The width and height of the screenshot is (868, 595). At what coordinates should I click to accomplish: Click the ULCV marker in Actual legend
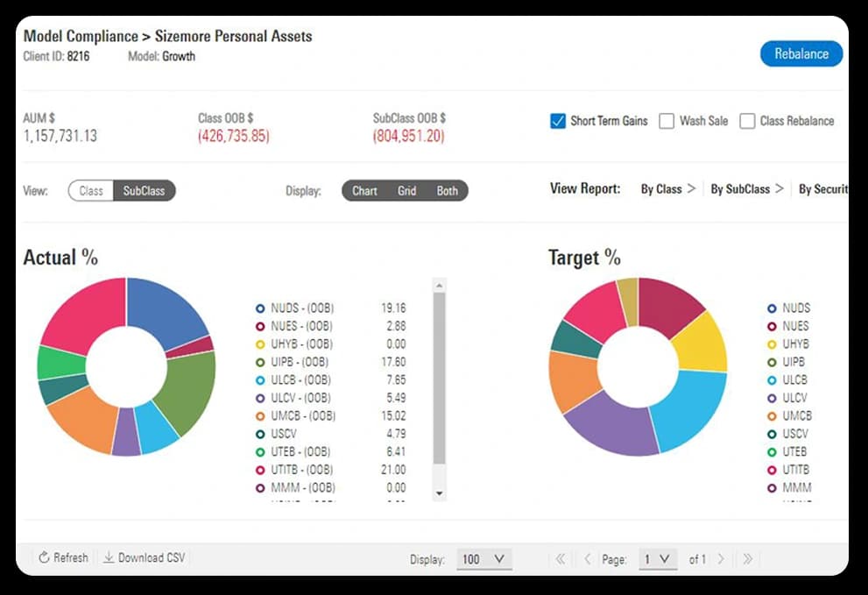pos(260,399)
